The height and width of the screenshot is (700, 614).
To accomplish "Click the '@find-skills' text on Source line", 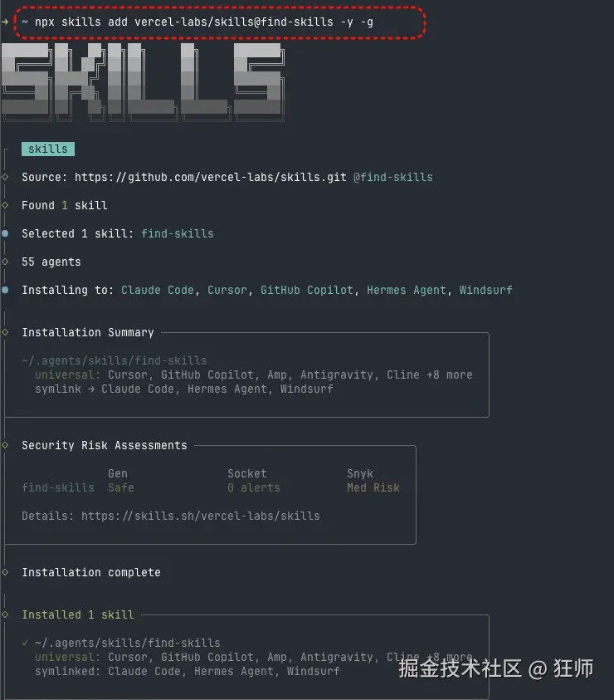I will (392, 177).
